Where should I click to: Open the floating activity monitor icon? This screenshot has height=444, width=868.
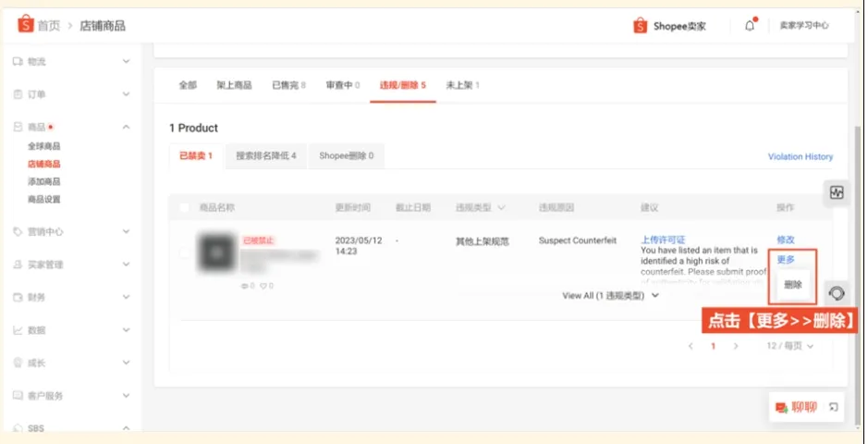pos(837,193)
